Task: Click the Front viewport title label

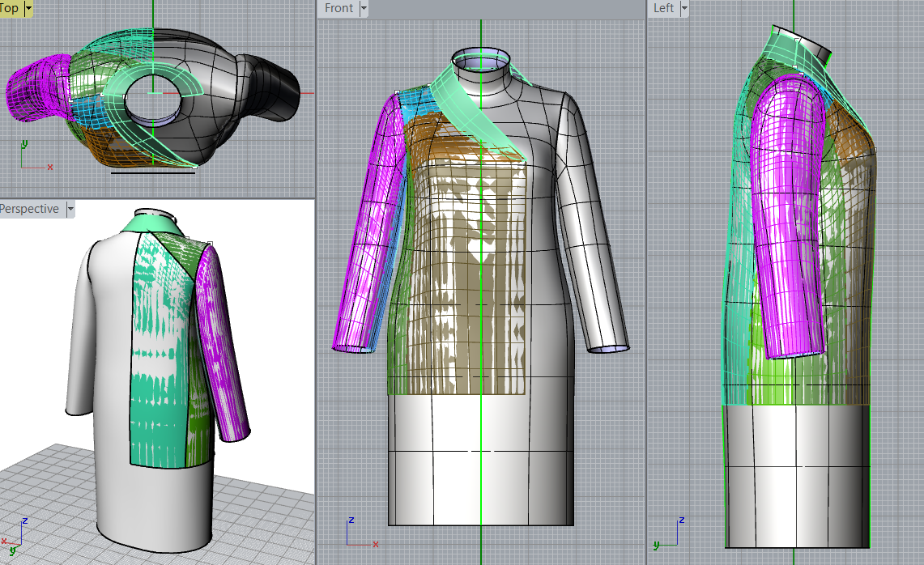Action: pyautogui.click(x=339, y=8)
